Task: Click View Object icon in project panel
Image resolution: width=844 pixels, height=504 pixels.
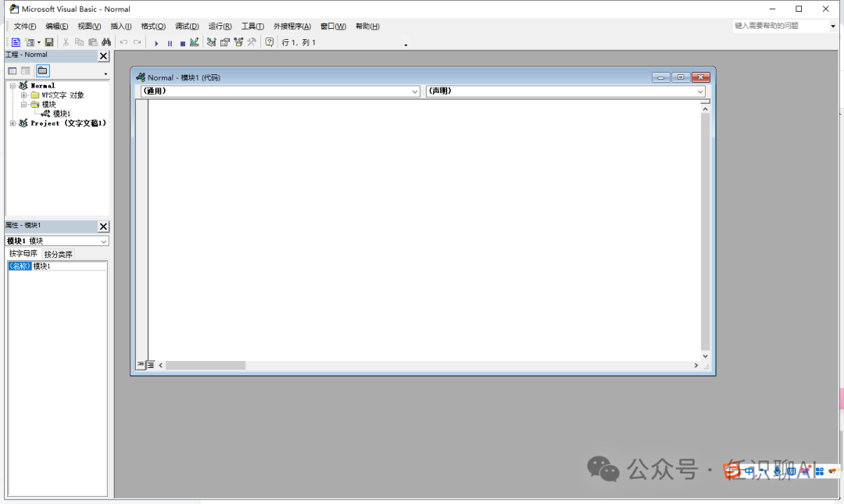Action: pos(26,71)
